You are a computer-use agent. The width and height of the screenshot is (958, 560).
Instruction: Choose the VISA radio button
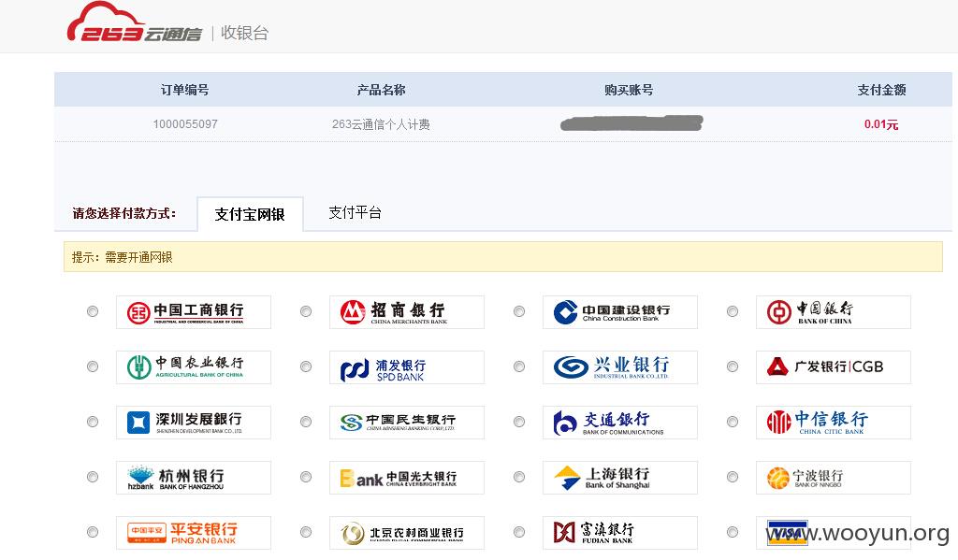(732, 532)
